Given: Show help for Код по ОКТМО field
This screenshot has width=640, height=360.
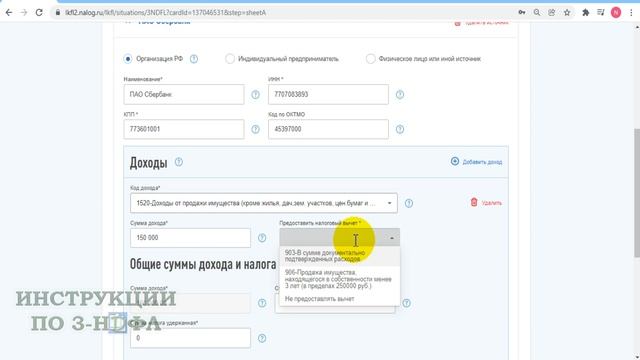Looking at the screenshot, I should tap(400, 129).
